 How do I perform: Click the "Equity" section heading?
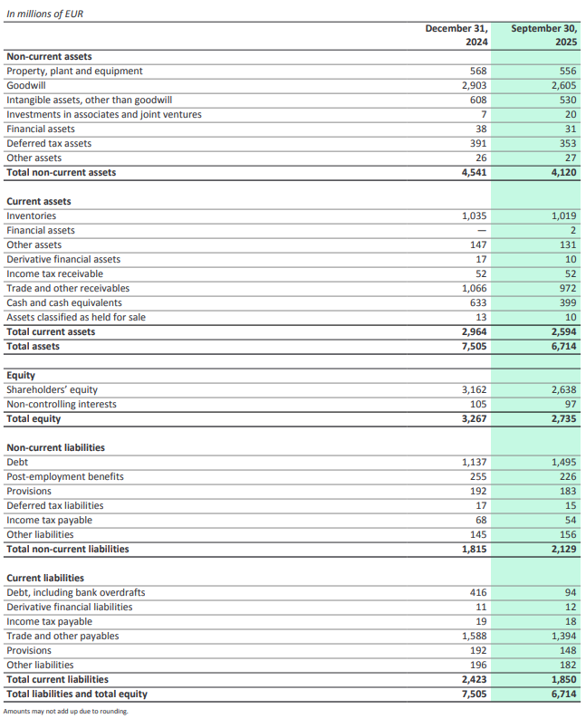(20, 375)
